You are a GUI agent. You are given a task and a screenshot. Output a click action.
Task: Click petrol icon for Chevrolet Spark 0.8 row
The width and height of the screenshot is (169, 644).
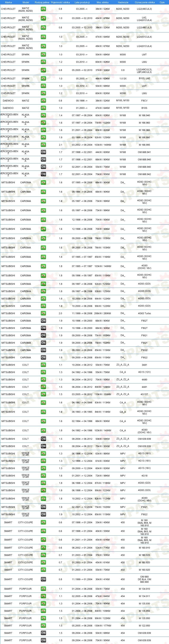(x=43, y=70)
